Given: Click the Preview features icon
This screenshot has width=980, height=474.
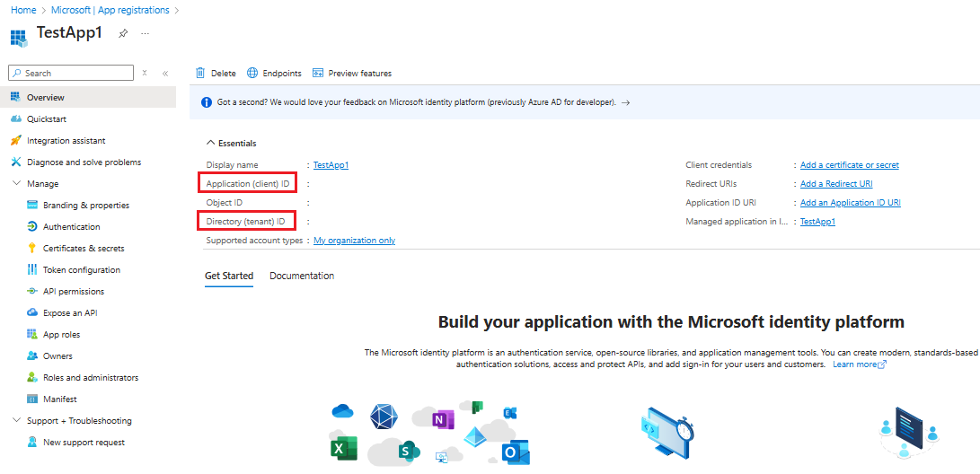Looking at the screenshot, I should [317, 73].
